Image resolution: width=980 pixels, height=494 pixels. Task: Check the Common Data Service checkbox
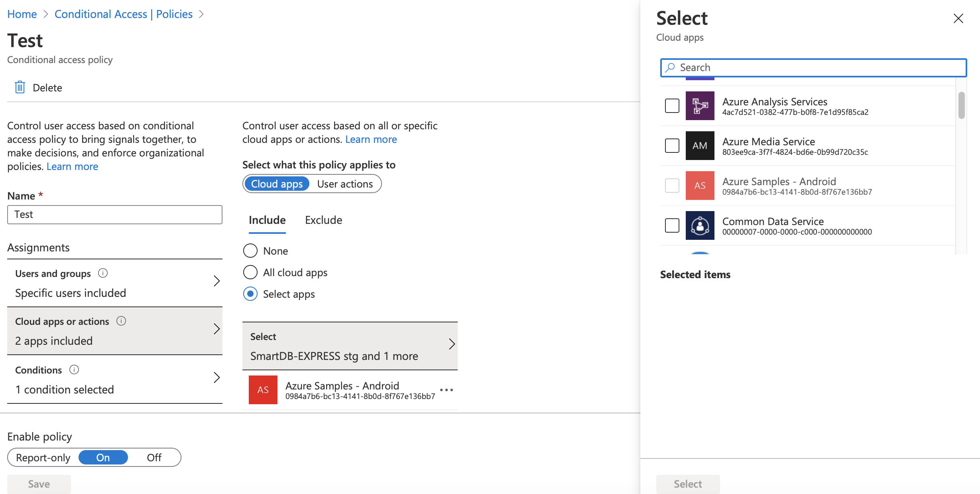pos(672,225)
